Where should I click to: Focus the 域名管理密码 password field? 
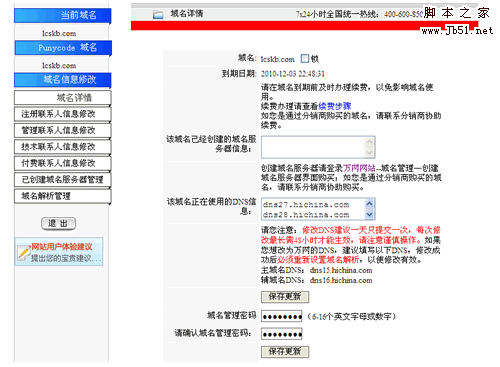point(282,316)
